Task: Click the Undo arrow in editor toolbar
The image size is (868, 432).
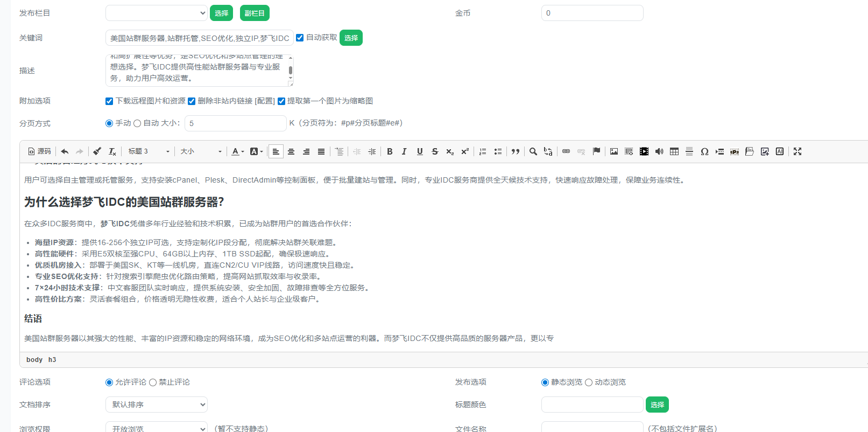Action: click(65, 151)
